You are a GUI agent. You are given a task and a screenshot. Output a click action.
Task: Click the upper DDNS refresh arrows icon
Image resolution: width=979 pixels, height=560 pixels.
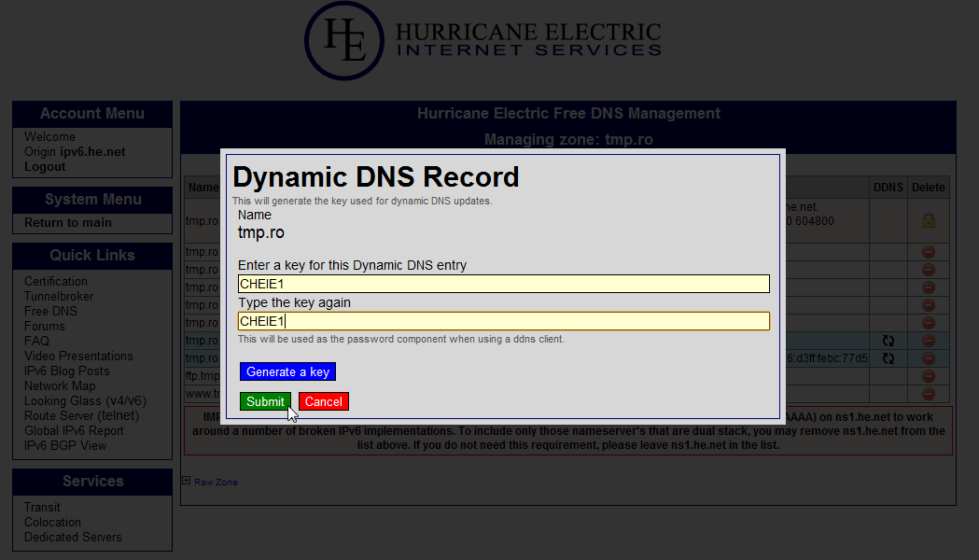[888, 341]
